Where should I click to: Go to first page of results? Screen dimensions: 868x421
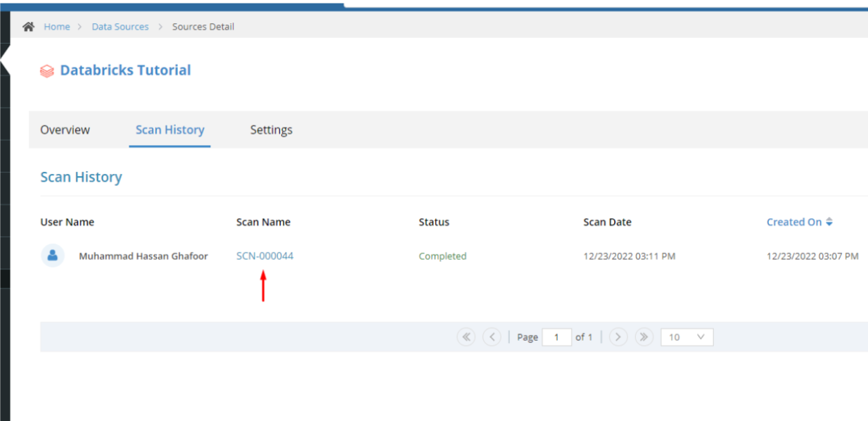pos(466,337)
